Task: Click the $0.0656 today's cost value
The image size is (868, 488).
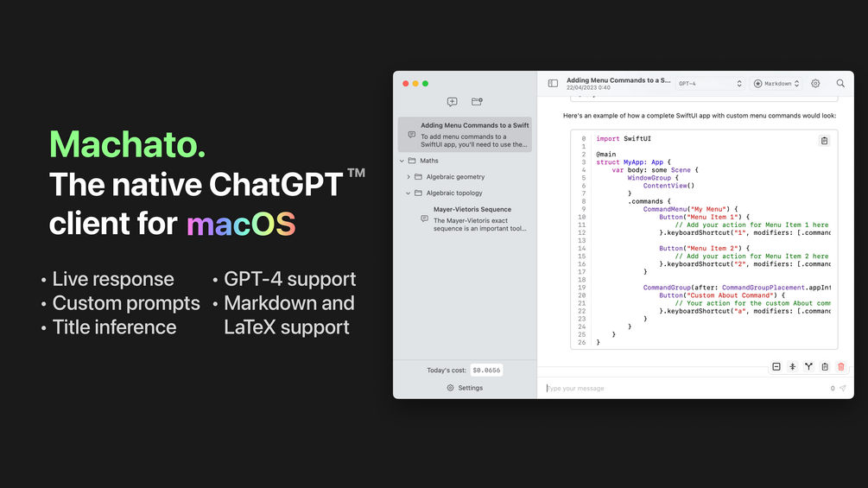Action: pos(486,371)
